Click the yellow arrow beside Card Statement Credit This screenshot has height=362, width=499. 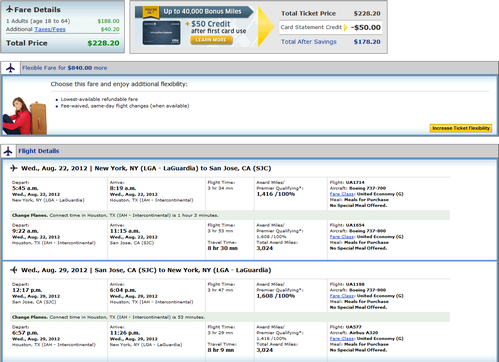pos(346,27)
